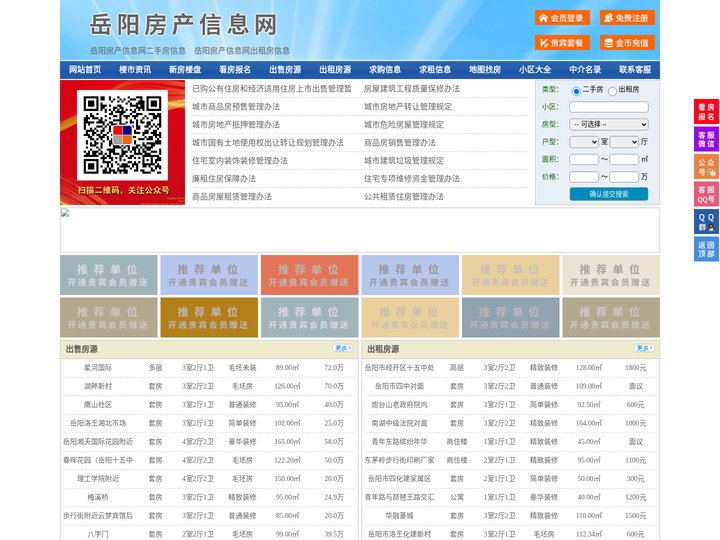Open 小区大全 navigation item
The height and width of the screenshot is (540, 720).
tap(535, 70)
